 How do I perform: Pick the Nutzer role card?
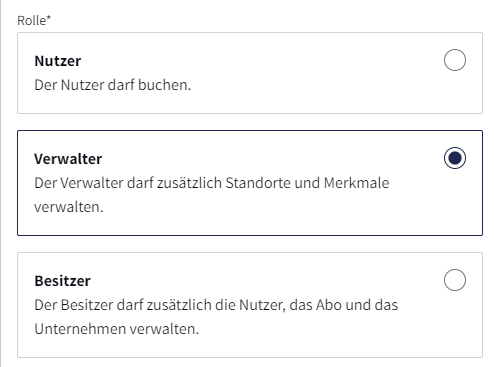coord(250,73)
